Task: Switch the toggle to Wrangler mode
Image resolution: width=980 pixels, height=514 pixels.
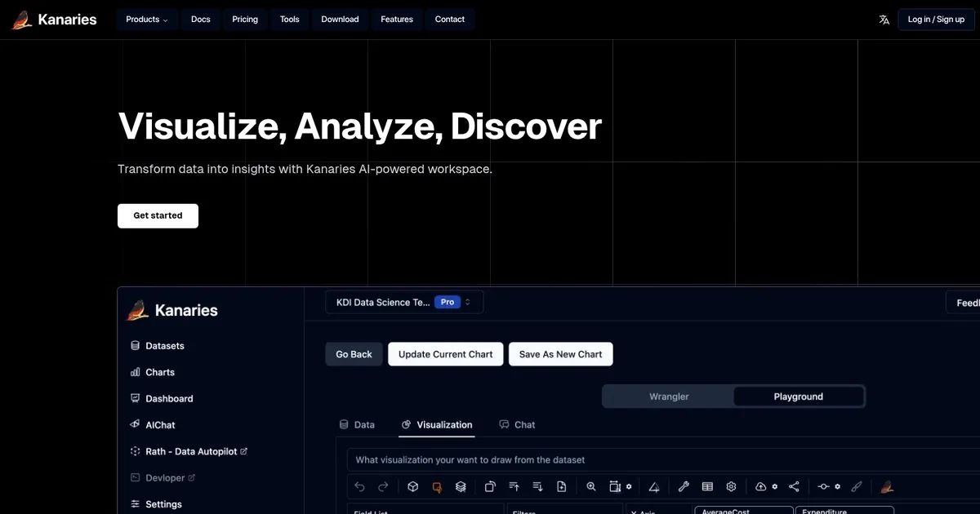Action: tap(669, 397)
